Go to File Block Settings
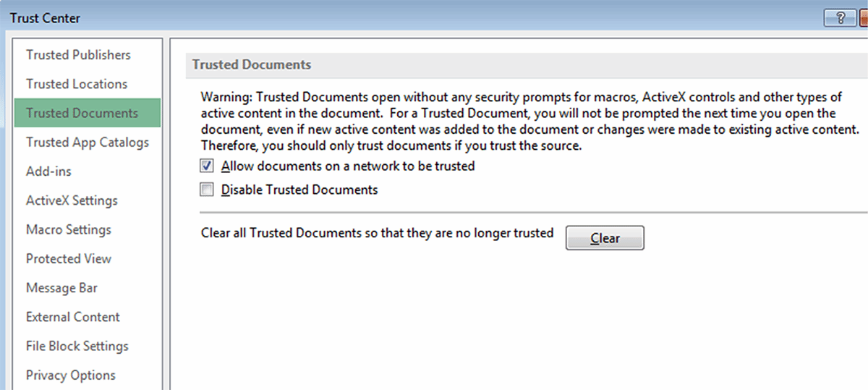Image resolution: width=868 pixels, height=390 pixels. pyautogui.click(x=77, y=346)
